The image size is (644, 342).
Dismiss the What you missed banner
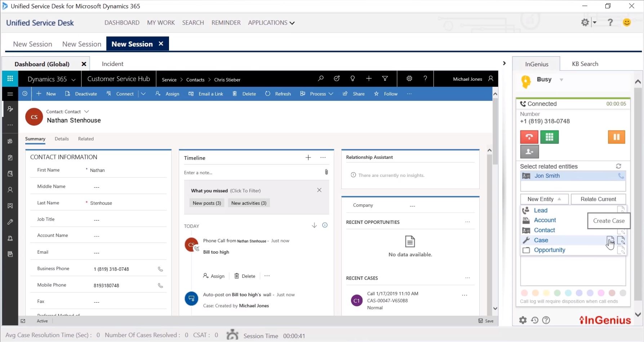click(319, 190)
